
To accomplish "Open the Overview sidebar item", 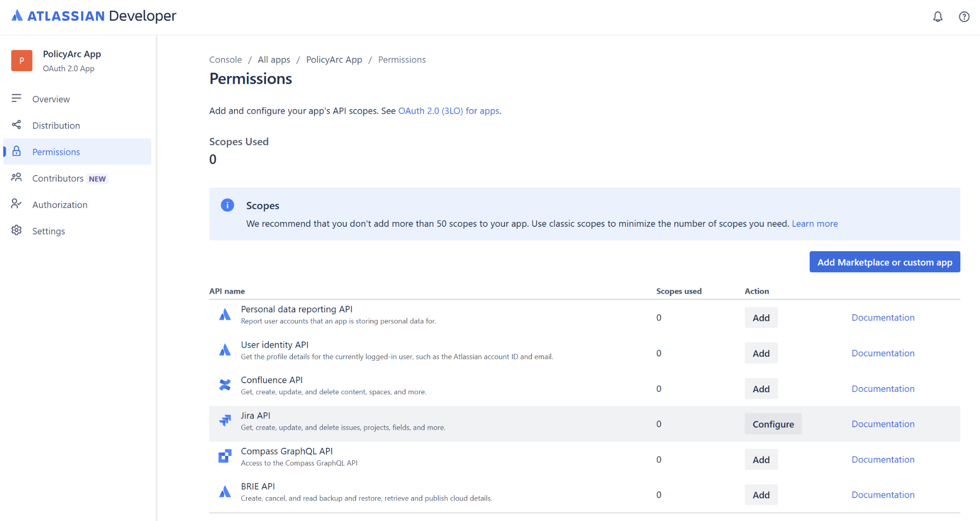I will tap(77, 99).
